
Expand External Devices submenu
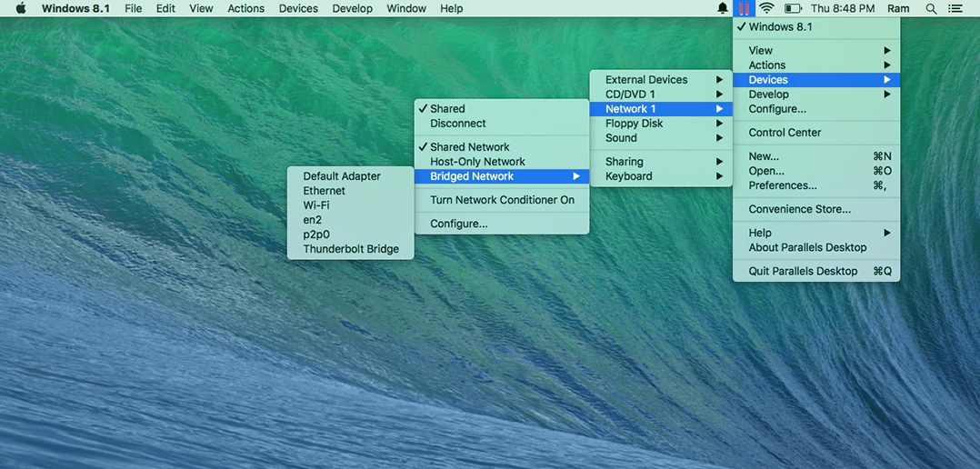coord(661,80)
